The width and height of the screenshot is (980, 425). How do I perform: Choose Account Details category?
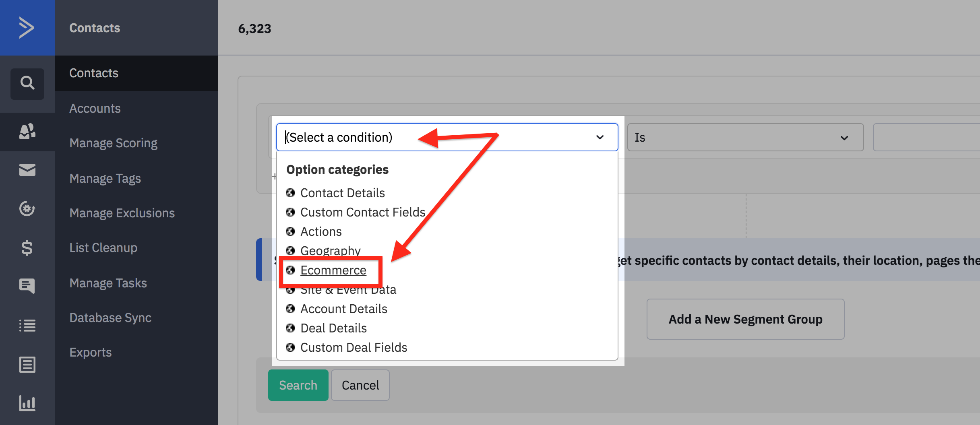pyautogui.click(x=344, y=309)
